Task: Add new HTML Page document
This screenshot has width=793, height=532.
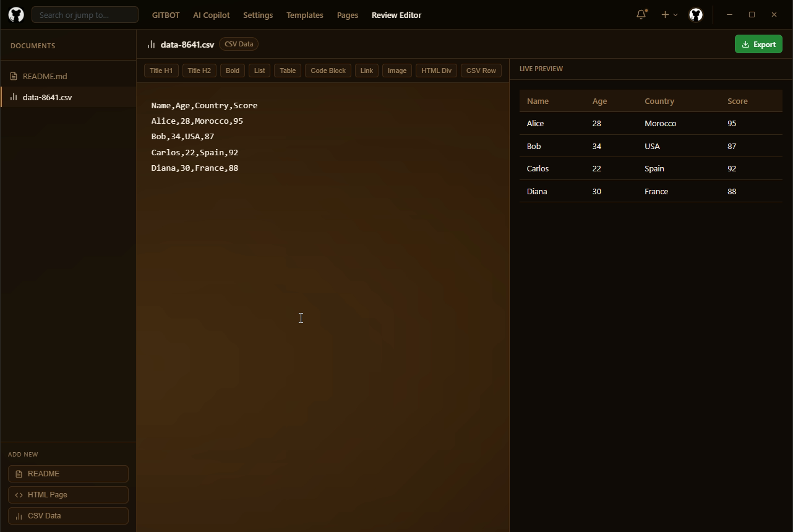Action: coord(68,495)
